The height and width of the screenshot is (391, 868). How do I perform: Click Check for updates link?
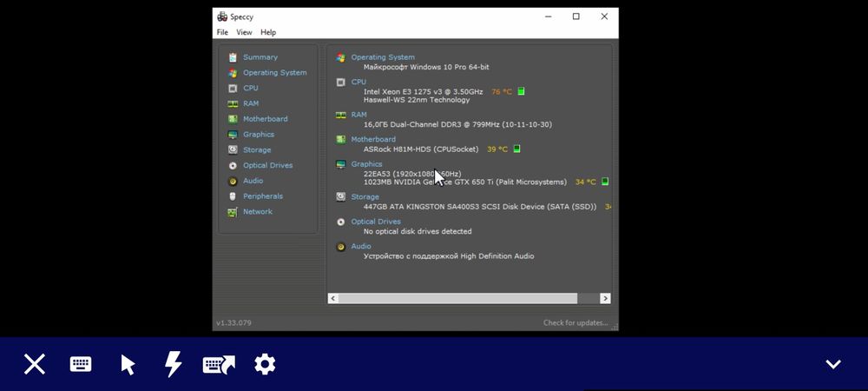575,323
